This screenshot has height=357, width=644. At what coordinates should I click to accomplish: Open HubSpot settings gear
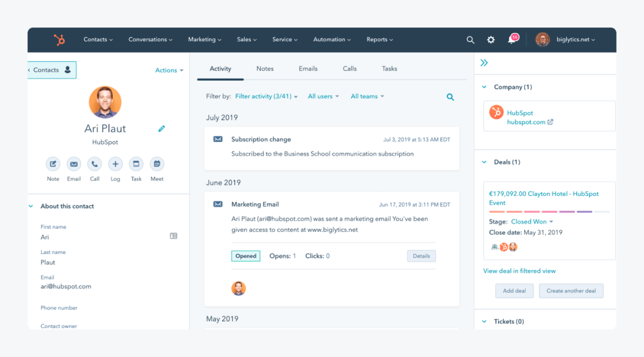pos(491,40)
